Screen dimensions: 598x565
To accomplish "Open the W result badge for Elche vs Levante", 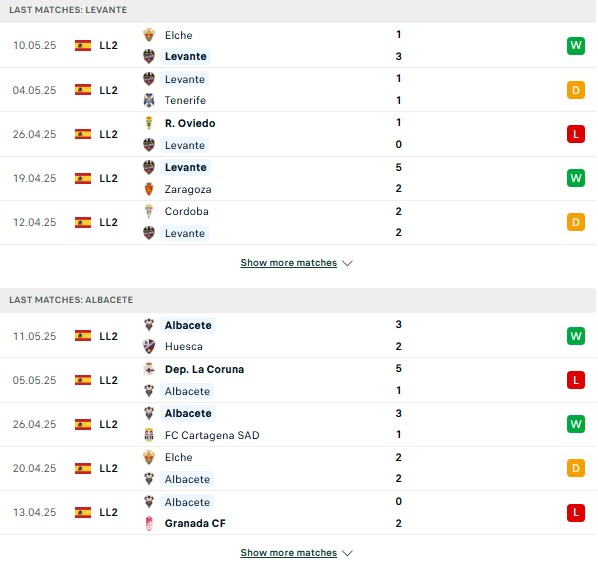I will (575, 46).
